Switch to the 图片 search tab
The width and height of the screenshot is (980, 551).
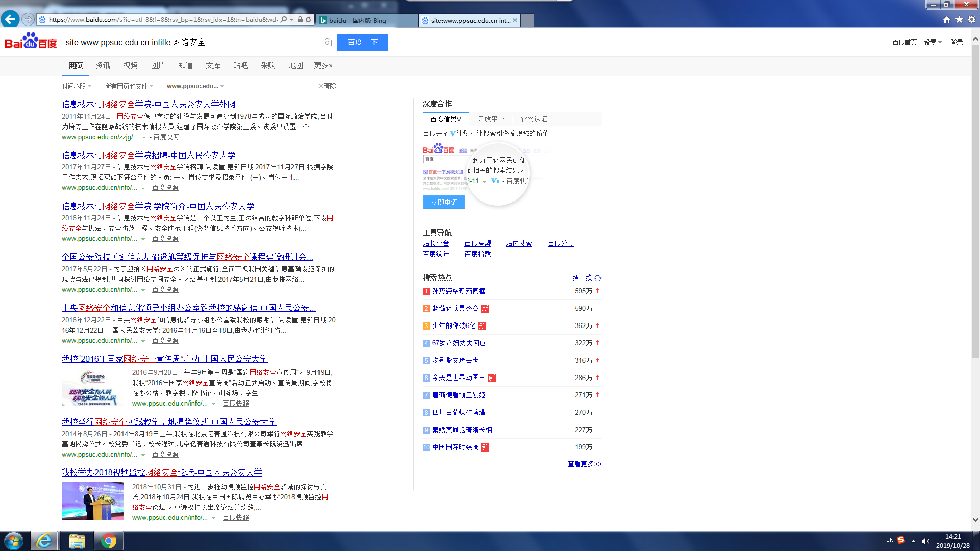pos(158,65)
